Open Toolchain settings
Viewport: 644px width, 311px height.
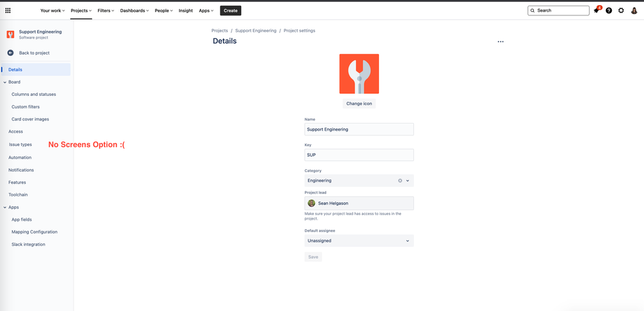[x=18, y=195]
